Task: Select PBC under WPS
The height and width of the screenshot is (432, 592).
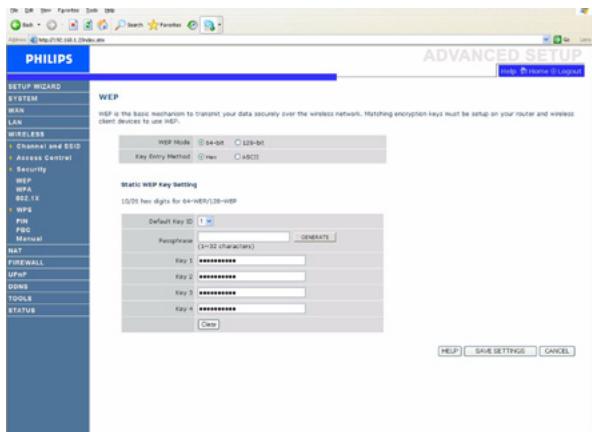Action: [x=23, y=230]
